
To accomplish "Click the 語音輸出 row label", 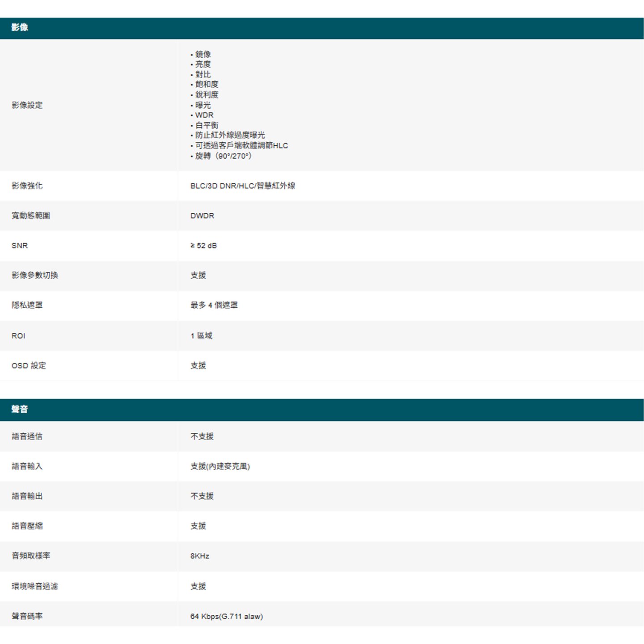I will coord(27,496).
